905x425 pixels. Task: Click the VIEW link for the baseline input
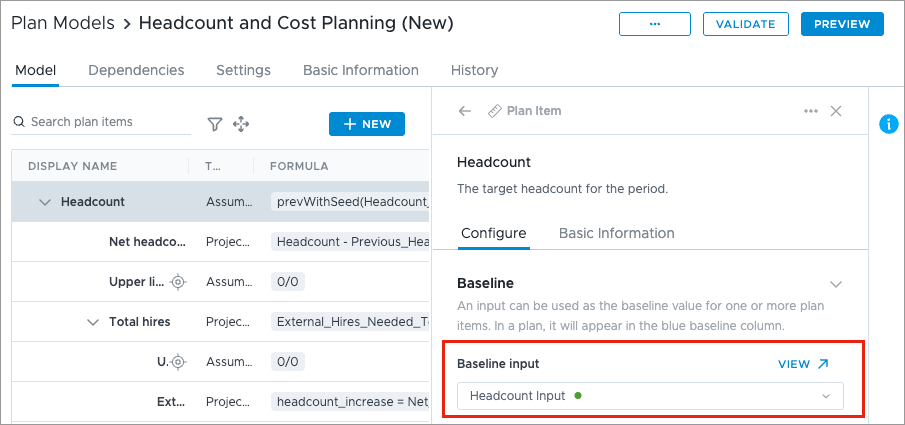click(x=803, y=364)
